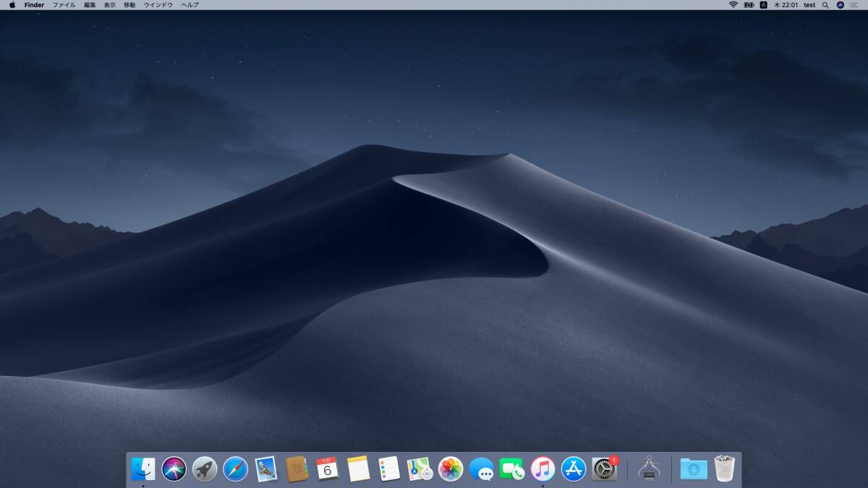Launch Safari from the Dock

(235, 469)
